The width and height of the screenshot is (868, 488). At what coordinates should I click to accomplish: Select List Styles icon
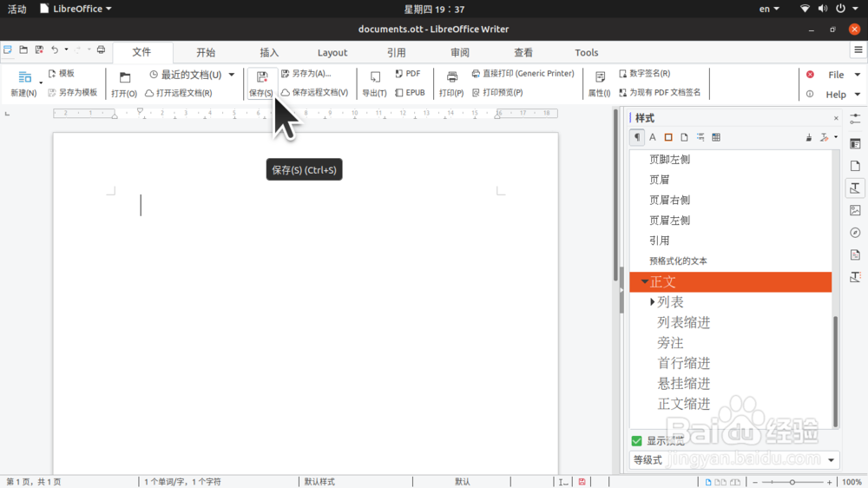[x=700, y=137]
